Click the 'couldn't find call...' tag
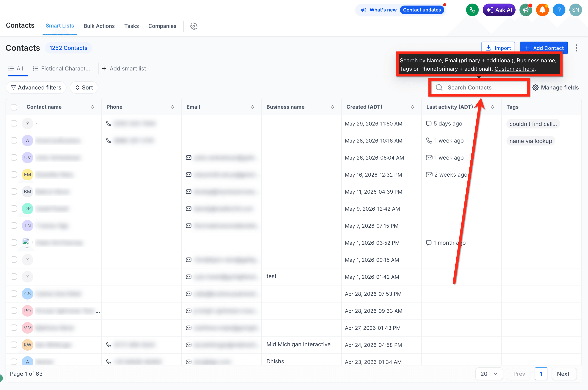 [533, 124]
